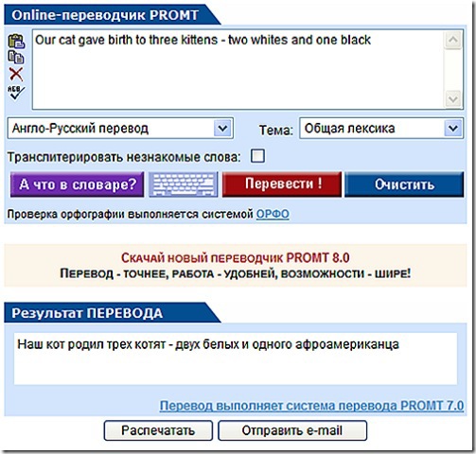Toggle the transliterate unknown words checkbox
The image size is (476, 454).
coord(257,156)
